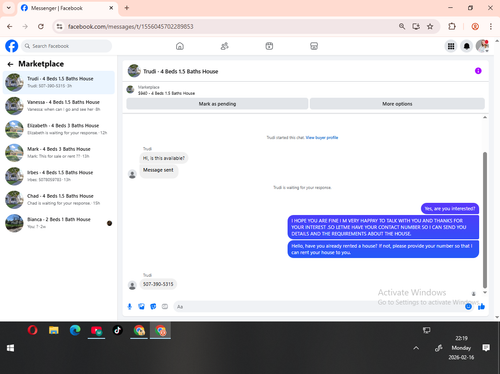Open a new browser tab
The height and width of the screenshot is (374, 500).
click(127, 8)
